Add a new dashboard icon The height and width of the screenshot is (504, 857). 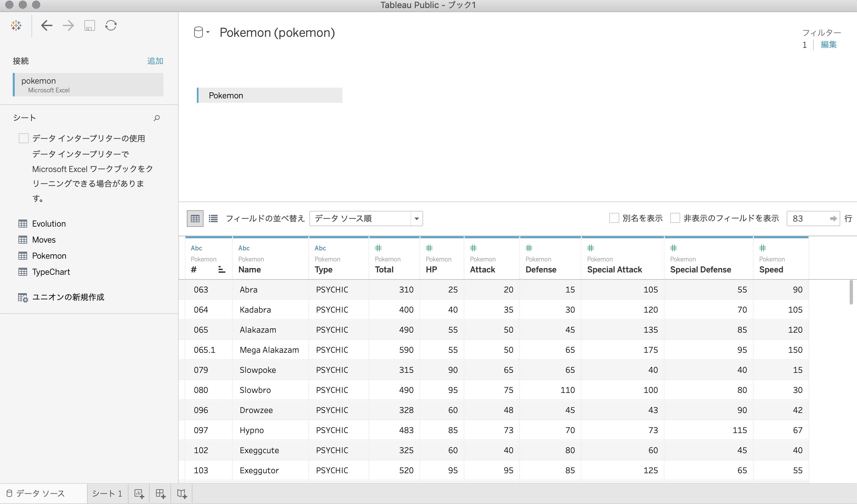[160, 493]
